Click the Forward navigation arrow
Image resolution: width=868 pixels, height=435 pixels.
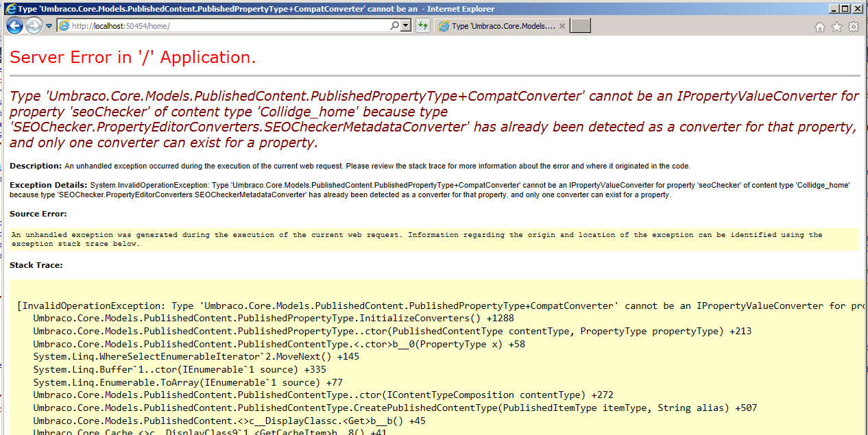(x=34, y=26)
